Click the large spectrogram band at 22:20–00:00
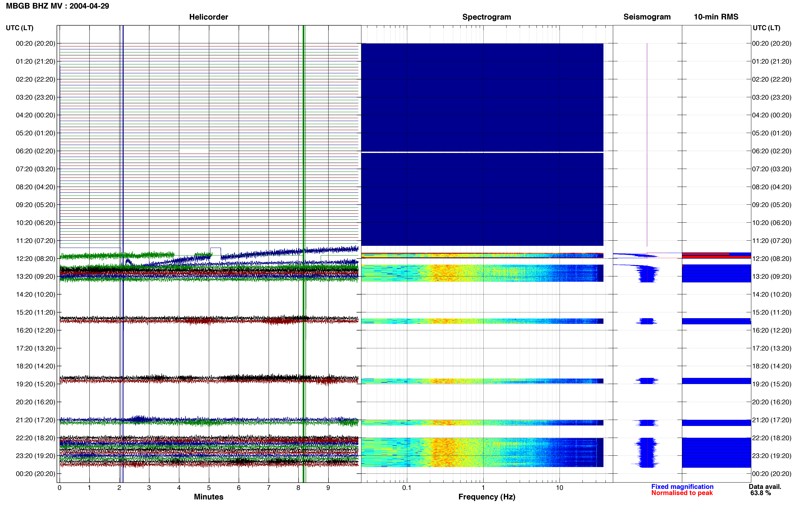 (482, 452)
